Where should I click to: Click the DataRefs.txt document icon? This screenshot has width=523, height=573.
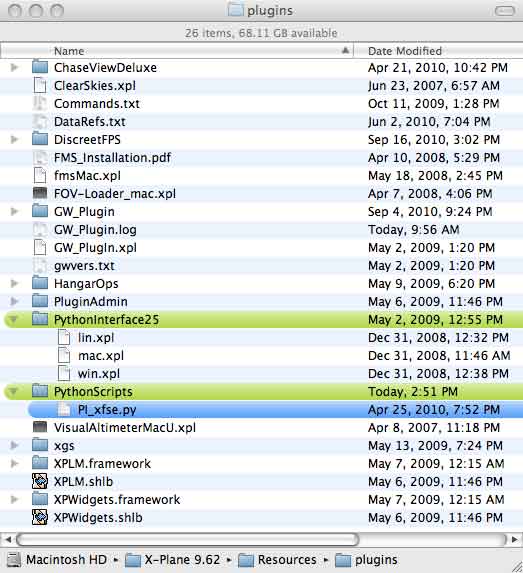click(x=40, y=121)
